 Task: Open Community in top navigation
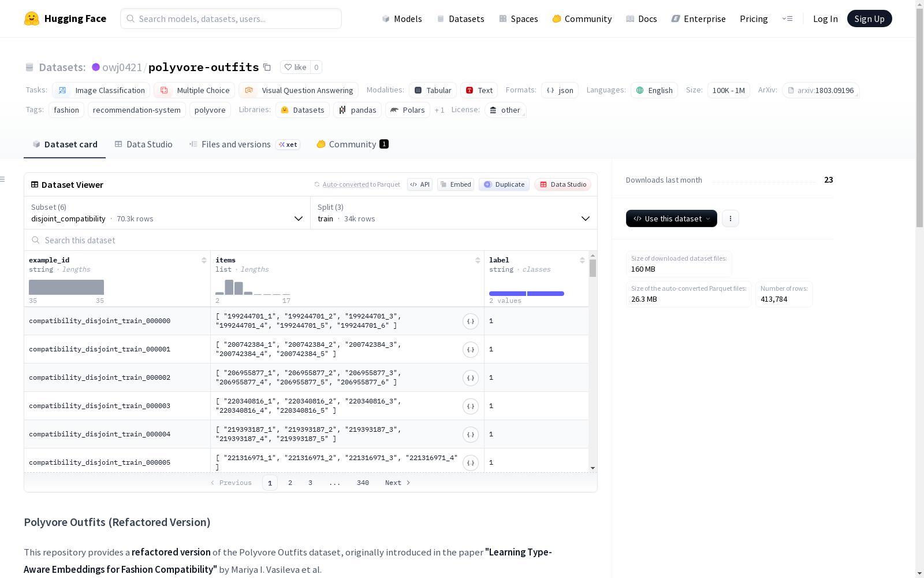point(582,18)
